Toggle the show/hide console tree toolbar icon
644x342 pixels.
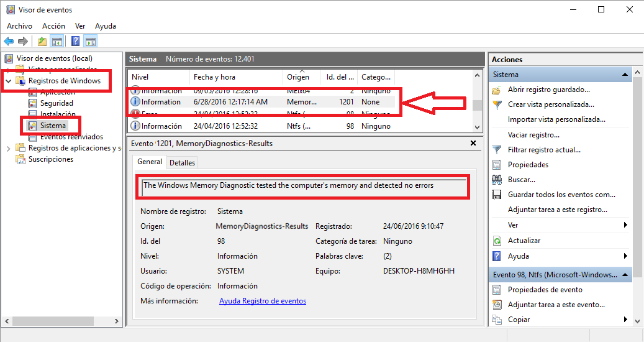click(57, 41)
